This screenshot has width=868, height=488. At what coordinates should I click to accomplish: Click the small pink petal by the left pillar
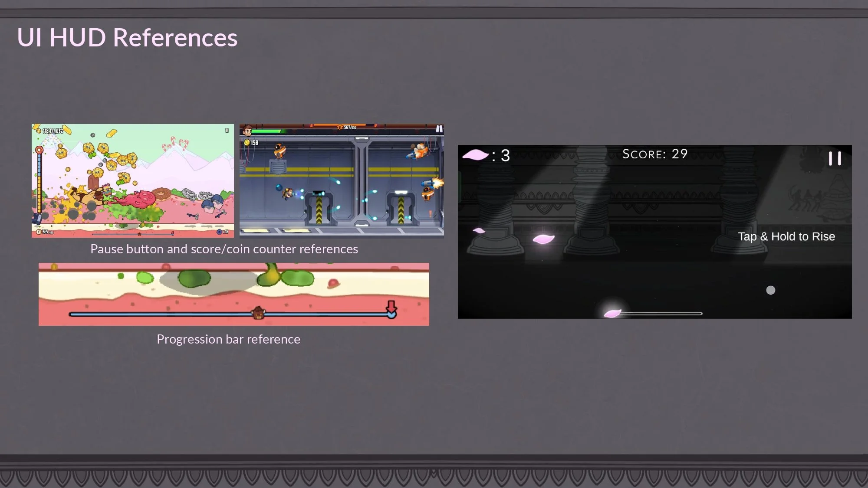tap(479, 230)
